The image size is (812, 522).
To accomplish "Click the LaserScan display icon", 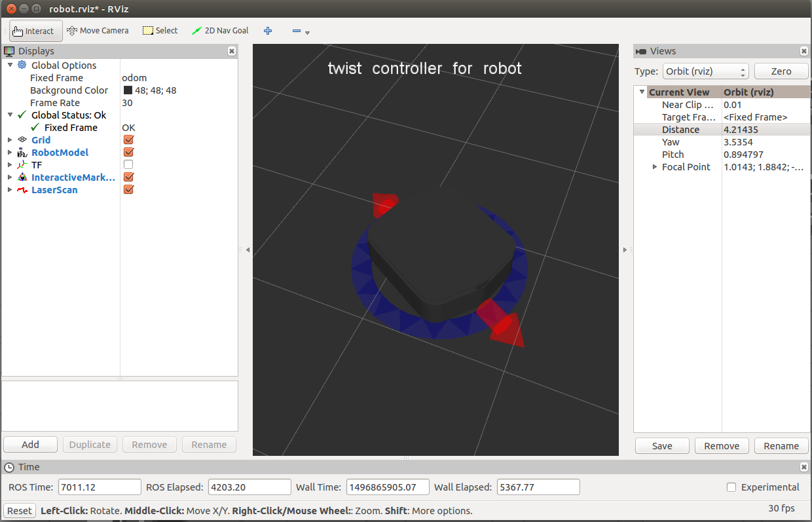I will click(22, 190).
